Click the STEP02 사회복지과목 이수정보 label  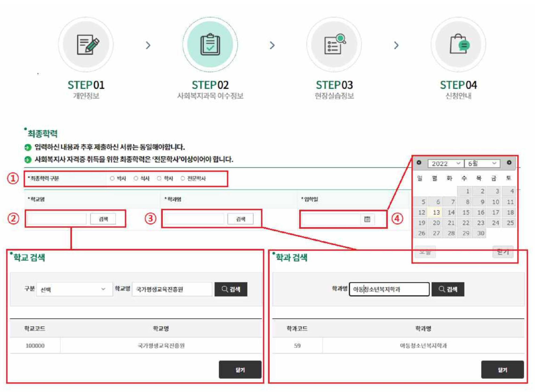point(210,96)
